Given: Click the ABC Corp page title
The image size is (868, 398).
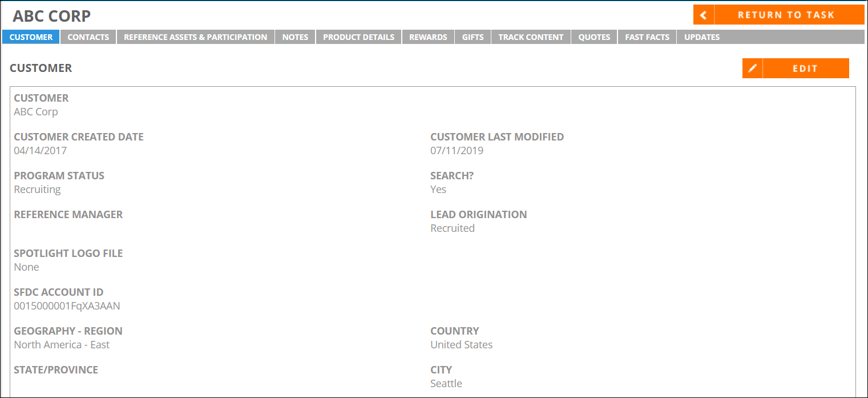Looking at the screenshot, I should (52, 16).
